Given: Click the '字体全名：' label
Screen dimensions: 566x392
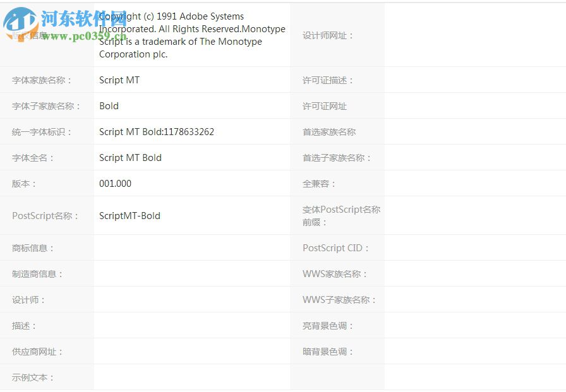Looking at the screenshot, I should click(x=33, y=158).
